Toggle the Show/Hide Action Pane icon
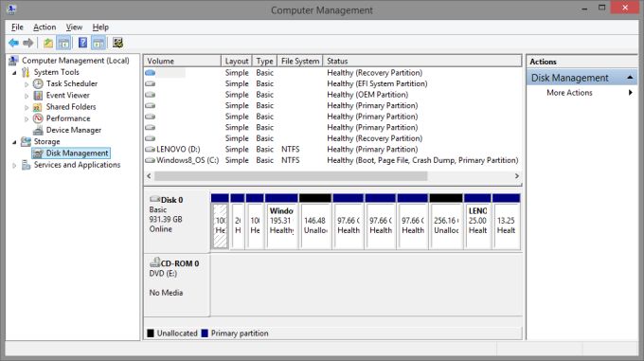Viewport: 644px width, 361px height. pyautogui.click(x=98, y=43)
